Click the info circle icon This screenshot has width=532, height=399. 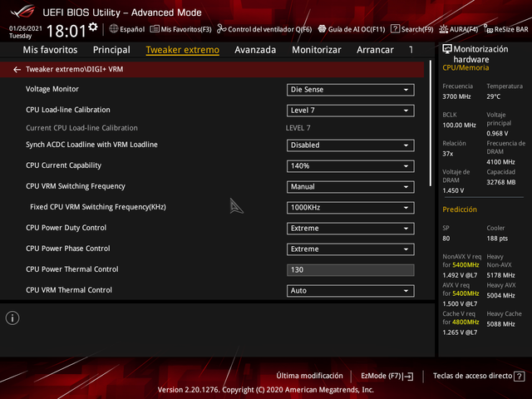[x=12, y=318]
